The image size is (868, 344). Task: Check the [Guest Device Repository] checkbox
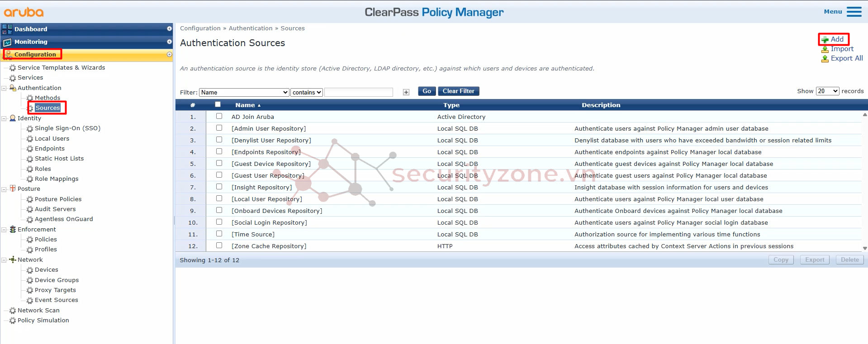tap(219, 163)
